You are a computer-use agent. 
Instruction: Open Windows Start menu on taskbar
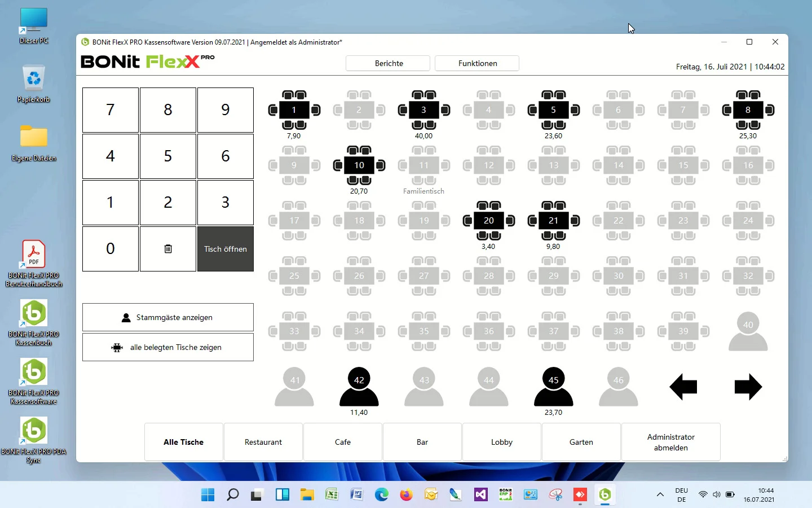(x=208, y=495)
